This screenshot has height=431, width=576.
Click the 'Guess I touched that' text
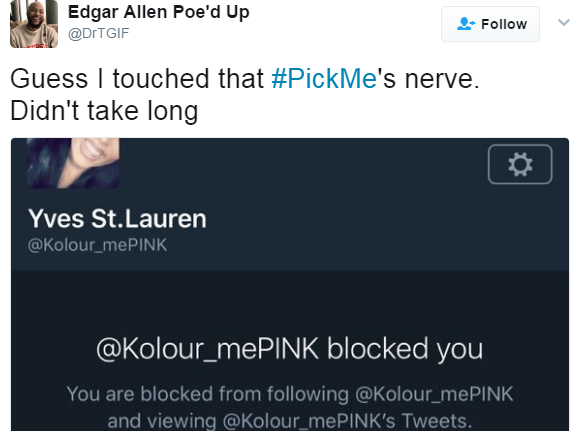point(137,79)
